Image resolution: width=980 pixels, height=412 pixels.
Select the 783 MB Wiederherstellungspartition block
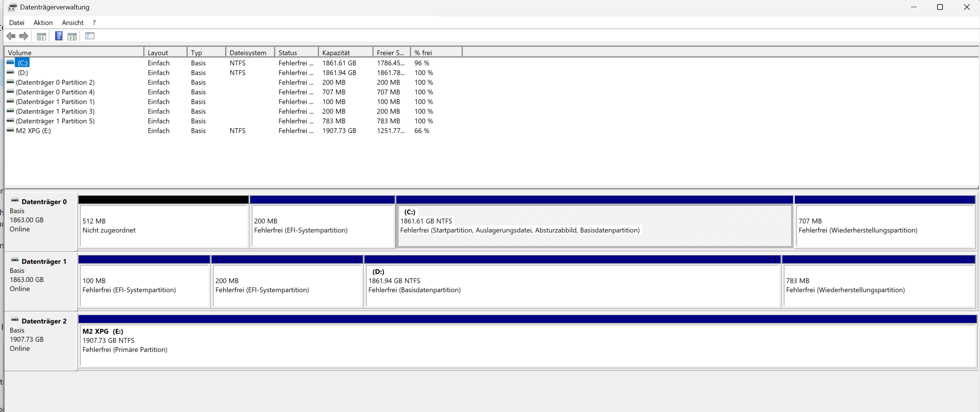(877, 286)
